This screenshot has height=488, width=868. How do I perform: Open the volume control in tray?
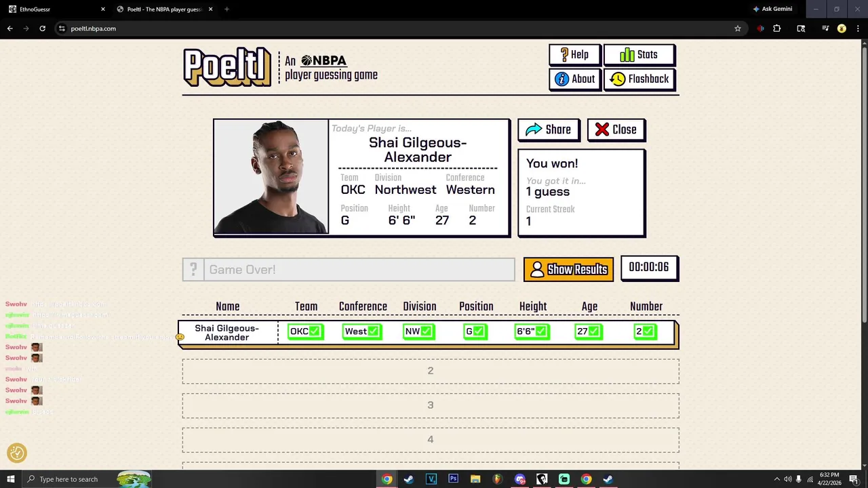(787, 479)
